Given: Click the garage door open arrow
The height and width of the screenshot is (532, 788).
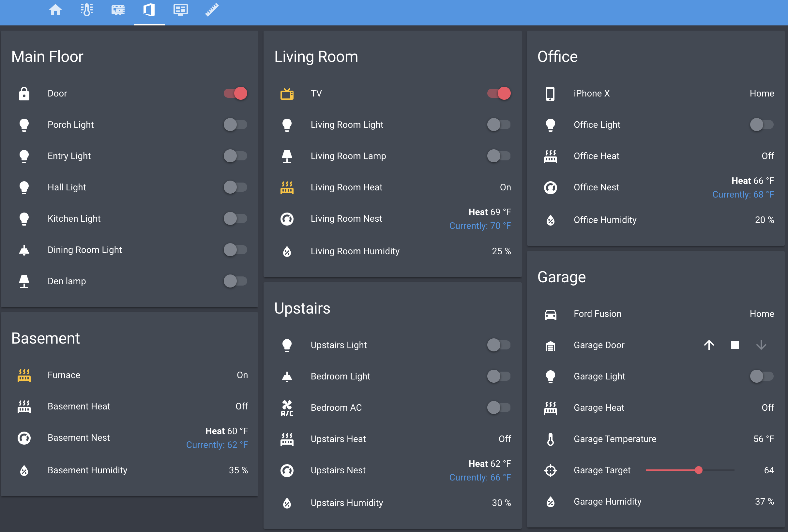Looking at the screenshot, I should click(x=709, y=345).
